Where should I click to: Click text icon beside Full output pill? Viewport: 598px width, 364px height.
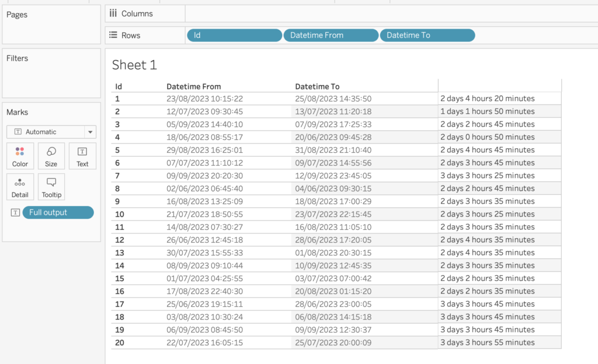(x=15, y=213)
